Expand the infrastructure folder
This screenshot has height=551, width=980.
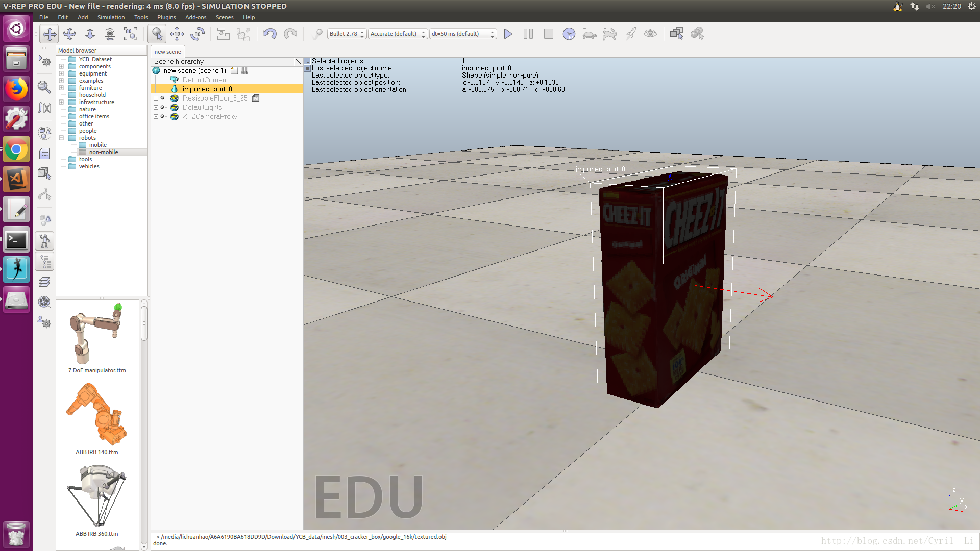click(x=61, y=102)
